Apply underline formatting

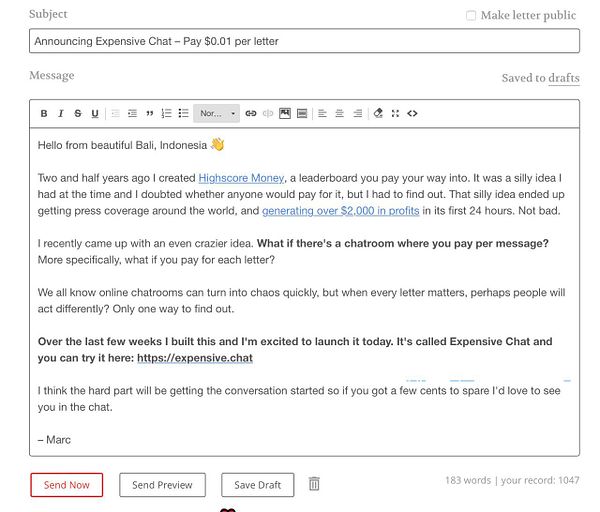[x=95, y=113]
